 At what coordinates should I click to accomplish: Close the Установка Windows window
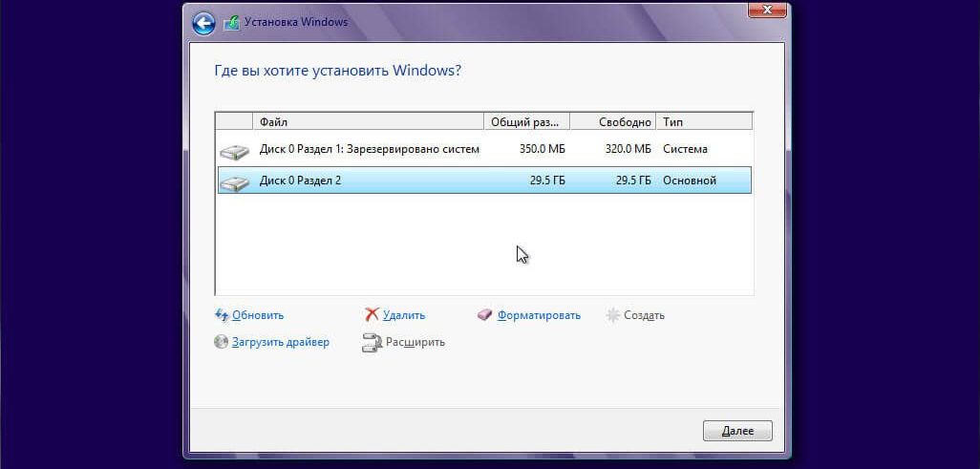pos(767,10)
